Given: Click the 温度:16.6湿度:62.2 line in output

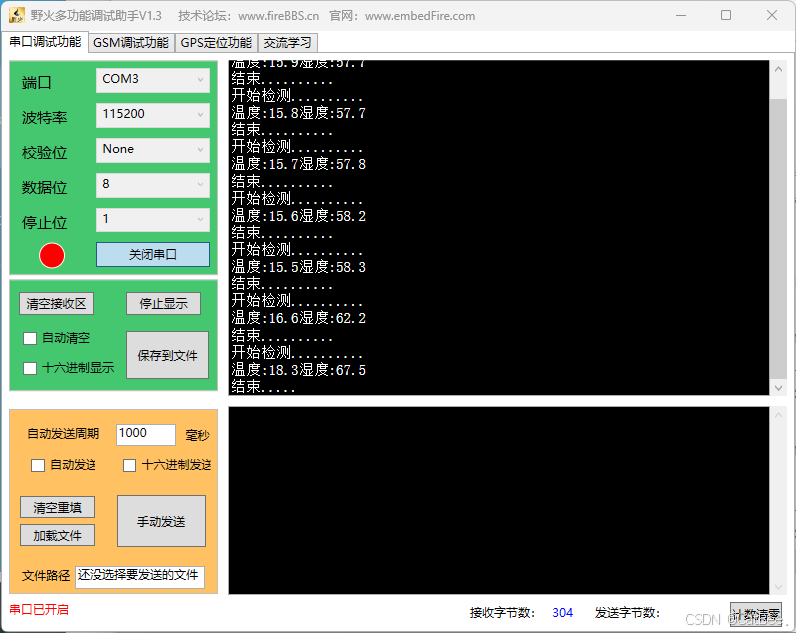Looking at the screenshot, I should pos(298,318).
